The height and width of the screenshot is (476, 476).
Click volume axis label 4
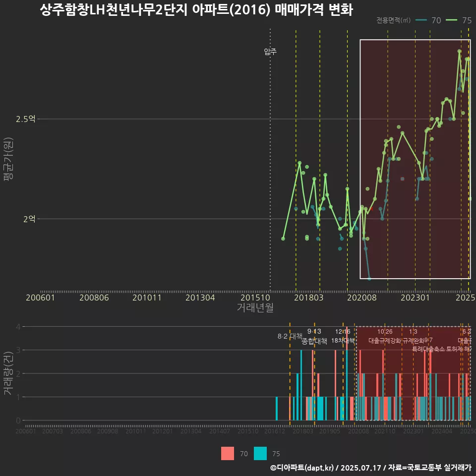(18, 327)
